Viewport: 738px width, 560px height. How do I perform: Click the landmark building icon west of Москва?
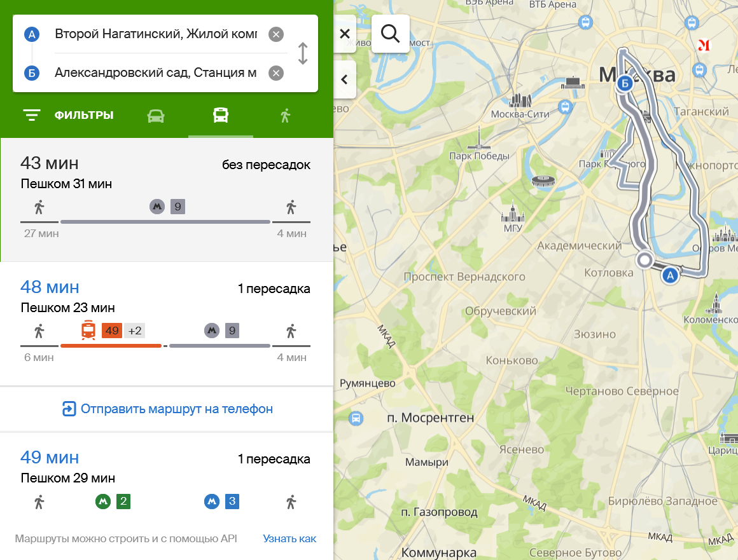pos(573,83)
